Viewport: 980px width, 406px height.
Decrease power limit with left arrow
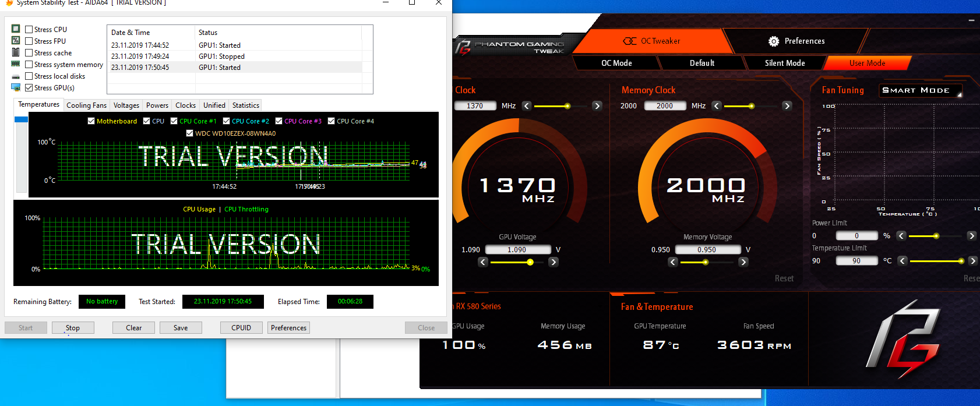[x=901, y=236]
